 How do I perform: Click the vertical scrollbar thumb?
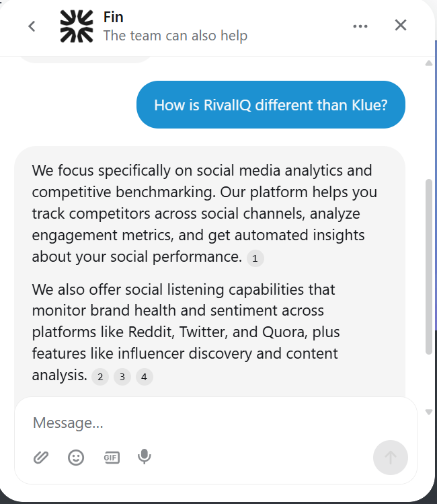pos(429,266)
